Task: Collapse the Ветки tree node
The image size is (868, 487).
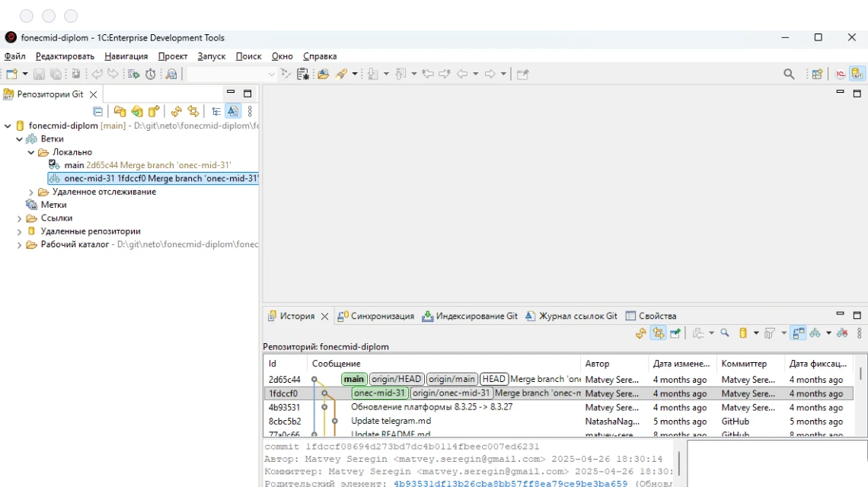Action: pyautogui.click(x=20, y=139)
